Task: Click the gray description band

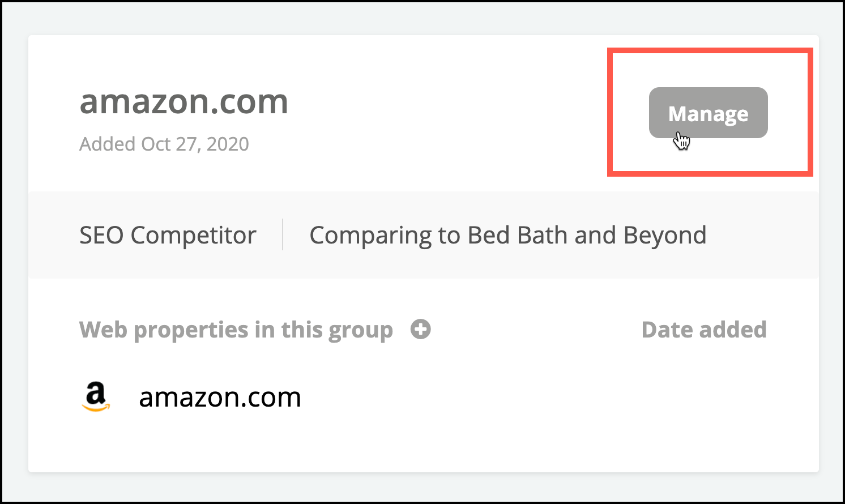Action: tap(424, 235)
